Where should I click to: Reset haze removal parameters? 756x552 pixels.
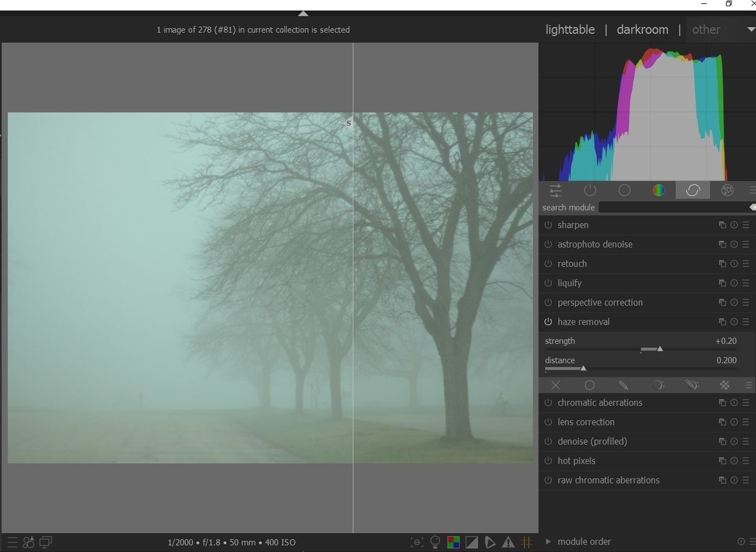pyautogui.click(x=734, y=322)
